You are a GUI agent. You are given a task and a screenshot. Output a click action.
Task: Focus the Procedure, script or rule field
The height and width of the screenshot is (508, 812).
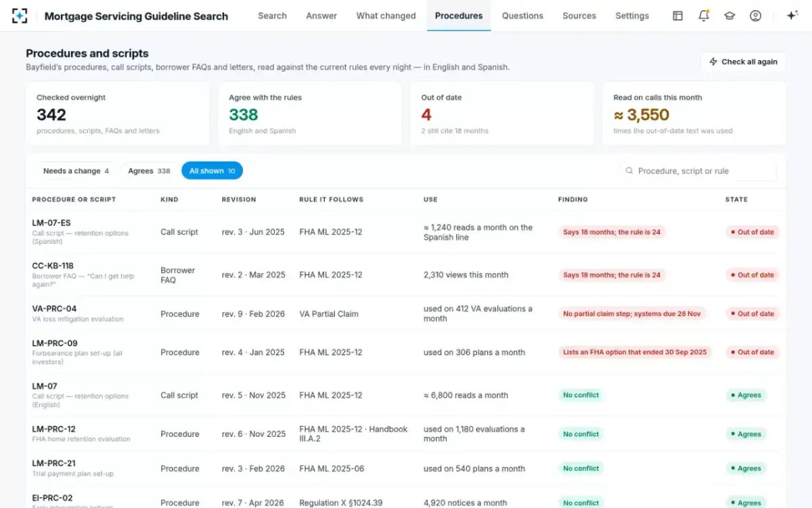[698, 171]
